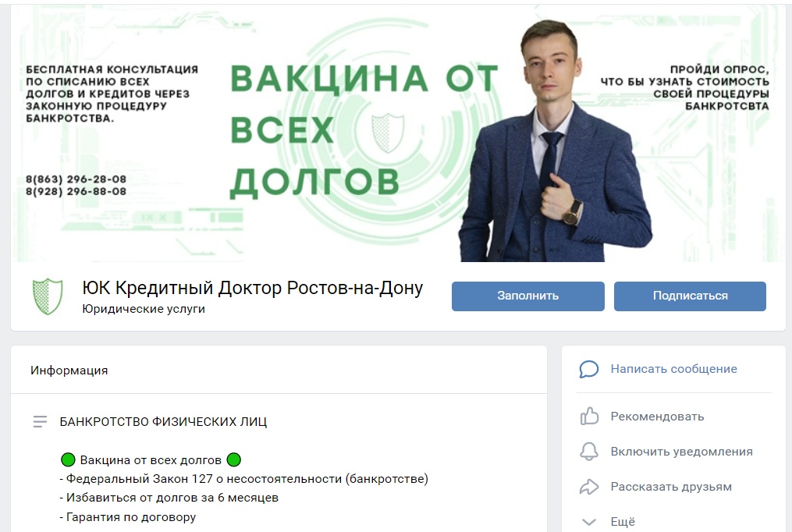Viewport: 792px width, 532px height.
Task: Select Рекомендовать in the side menu
Action: click(x=657, y=417)
